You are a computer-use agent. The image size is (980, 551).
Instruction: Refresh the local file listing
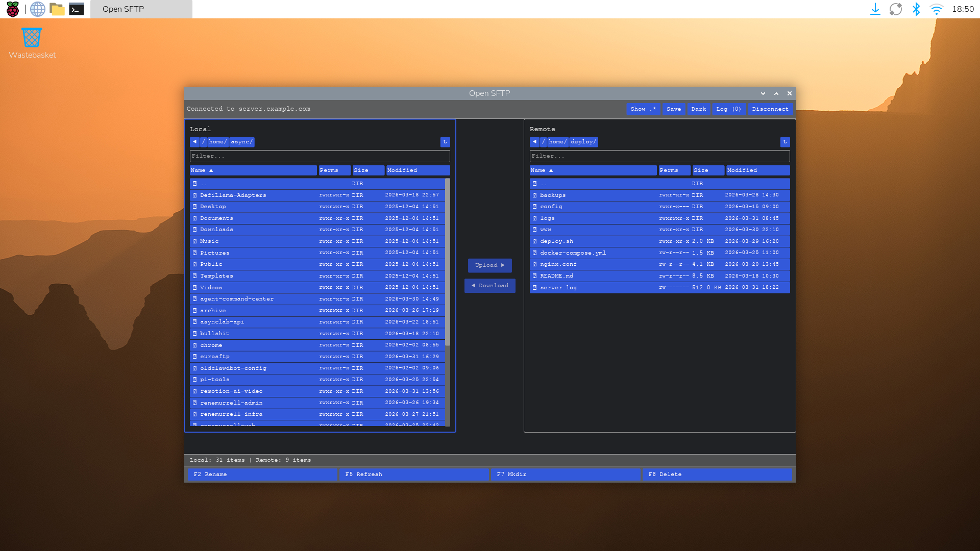click(x=445, y=142)
